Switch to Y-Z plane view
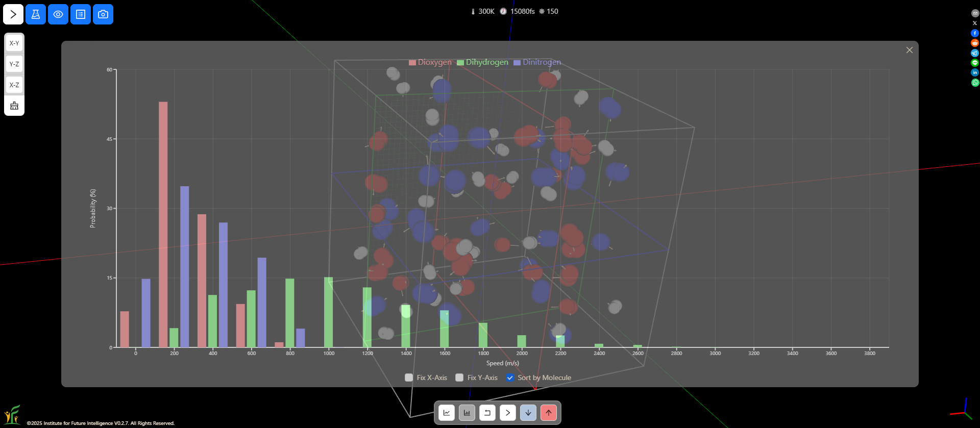Screen dimensions: 980x428 click(x=14, y=64)
